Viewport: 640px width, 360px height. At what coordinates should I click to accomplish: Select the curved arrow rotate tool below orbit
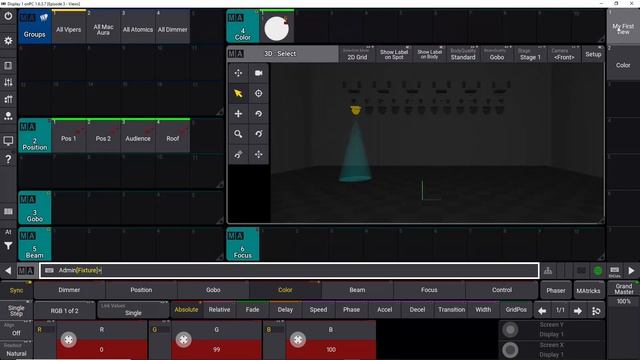coord(258,134)
